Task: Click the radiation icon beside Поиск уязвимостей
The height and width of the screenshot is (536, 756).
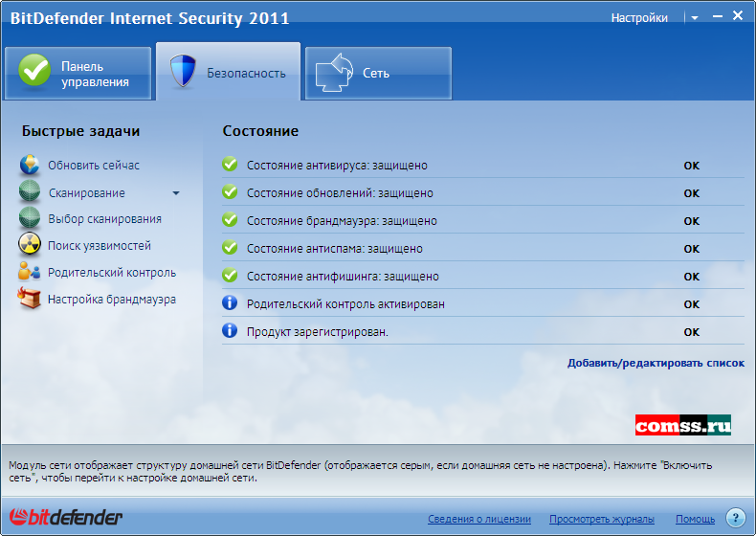Action: coord(30,245)
